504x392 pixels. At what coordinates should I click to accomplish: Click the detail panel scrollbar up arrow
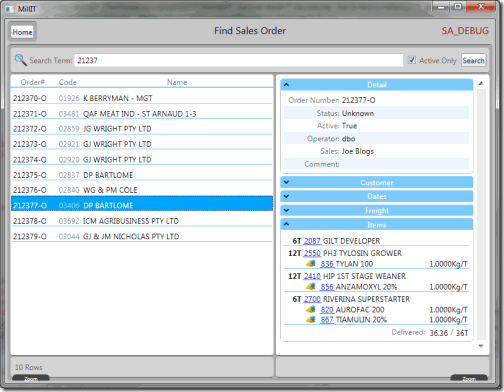click(481, 83)
